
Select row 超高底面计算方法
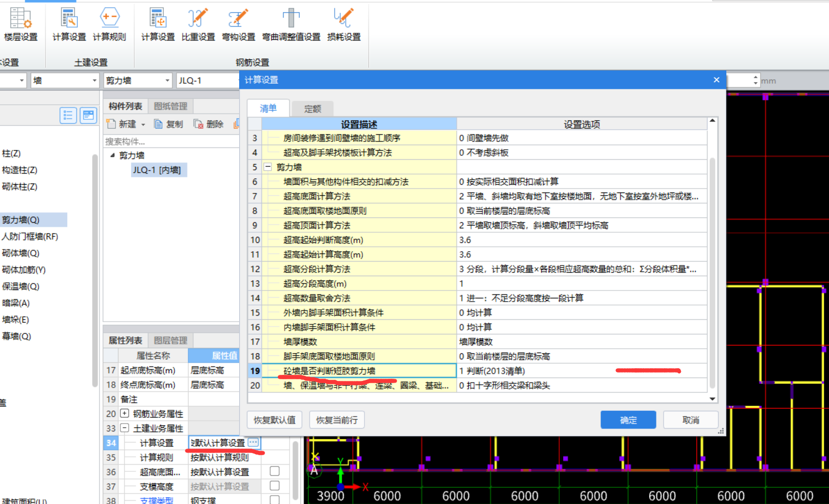[359, 196]
